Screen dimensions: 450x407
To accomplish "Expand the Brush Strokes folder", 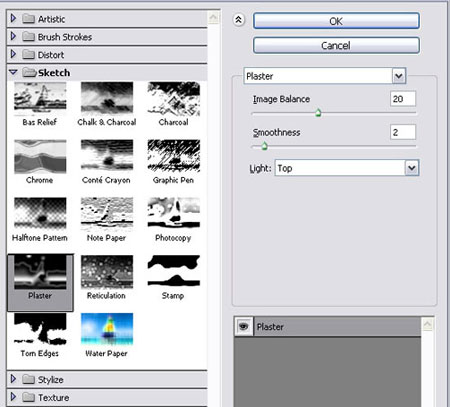I will 13,36.
